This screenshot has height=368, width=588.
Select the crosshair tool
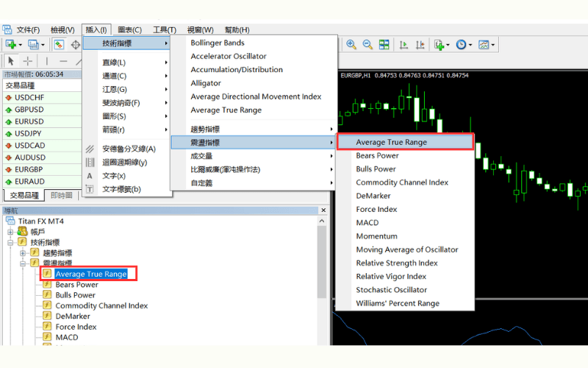point(28,61)
